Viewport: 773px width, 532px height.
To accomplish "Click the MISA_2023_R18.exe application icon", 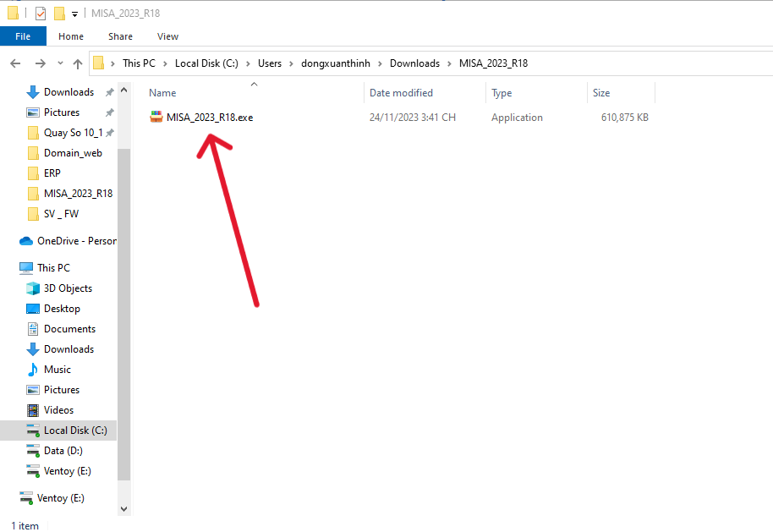I will tap(156, 117).
